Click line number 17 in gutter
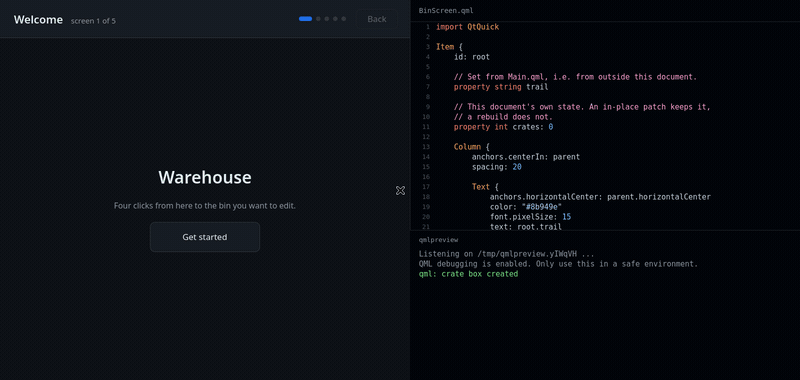The image size is (800, 380). pos(427,187)
